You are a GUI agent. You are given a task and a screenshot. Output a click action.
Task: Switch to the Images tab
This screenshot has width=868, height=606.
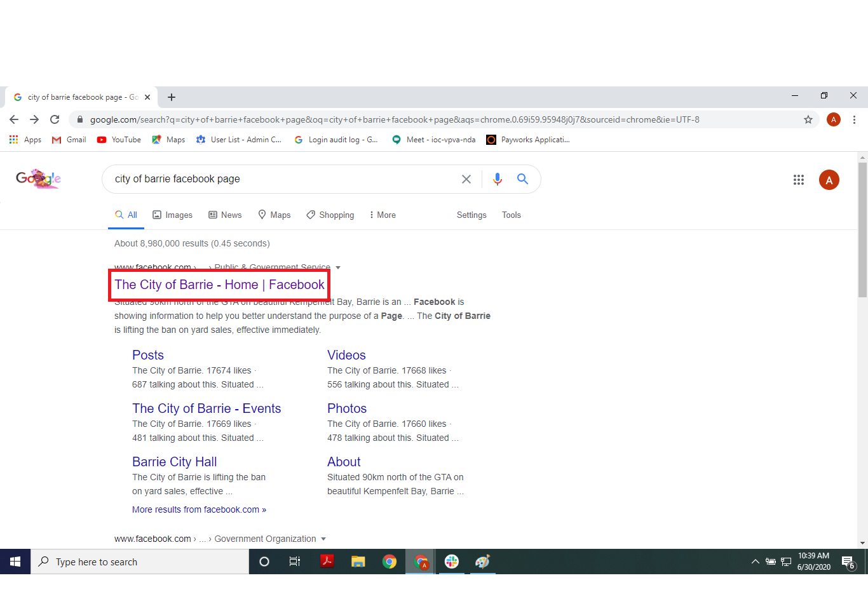[x=173, y=215]
